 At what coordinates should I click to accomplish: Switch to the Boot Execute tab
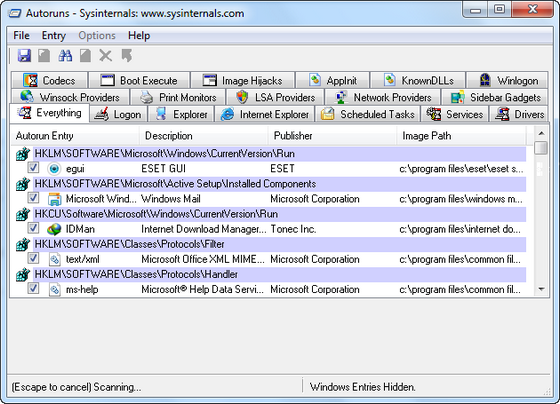tap(139, 80)
